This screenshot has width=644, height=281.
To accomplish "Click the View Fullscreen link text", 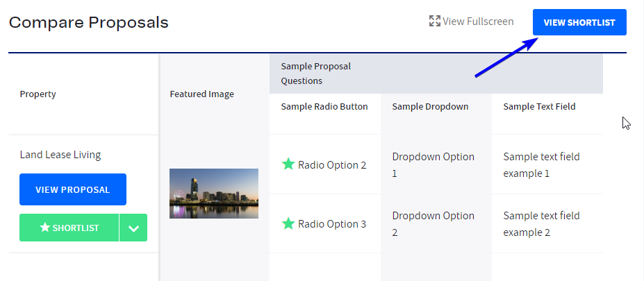I will [x=478, y=22].
